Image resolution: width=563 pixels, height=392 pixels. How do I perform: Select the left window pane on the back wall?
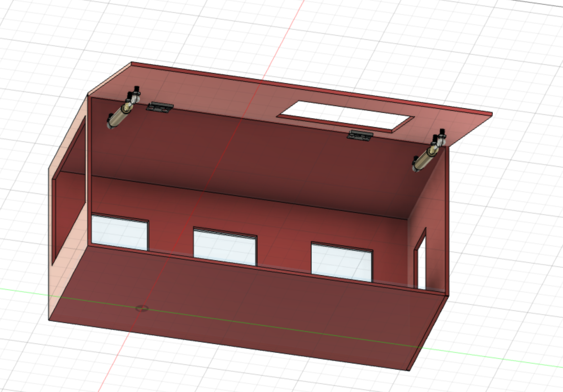[x=120, y=232]
